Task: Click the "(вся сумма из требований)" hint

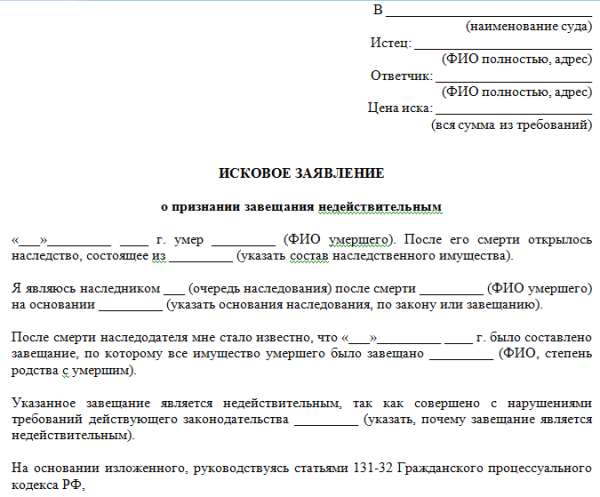Action: (512, 125)
